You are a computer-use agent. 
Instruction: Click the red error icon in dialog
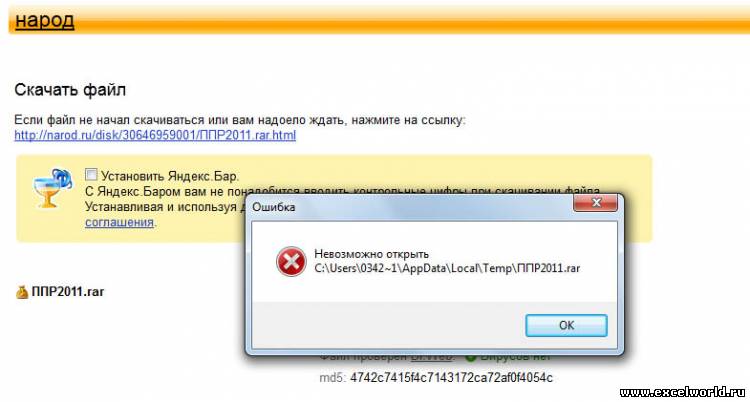pos(291,261)
